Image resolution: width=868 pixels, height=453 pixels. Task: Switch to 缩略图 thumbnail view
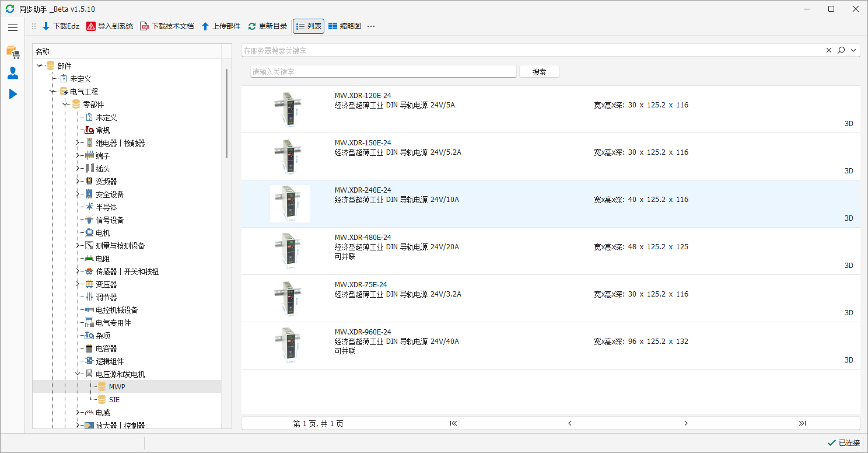tap(344, 26)
